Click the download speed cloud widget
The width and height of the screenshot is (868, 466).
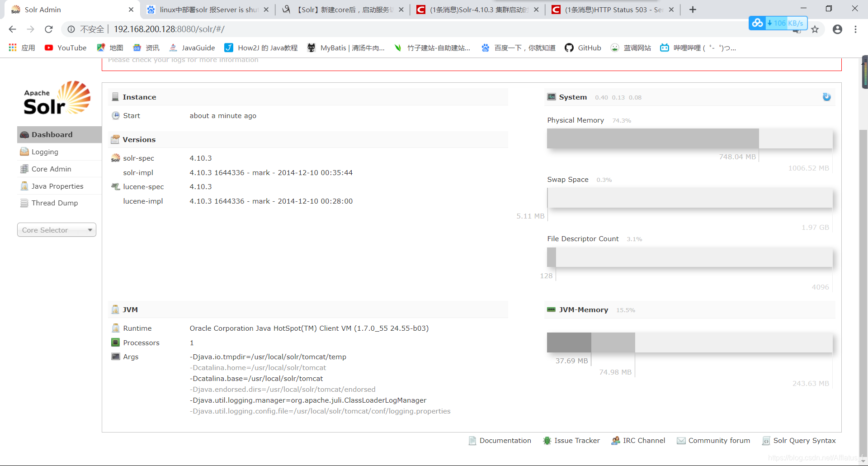tap(778, 23)
